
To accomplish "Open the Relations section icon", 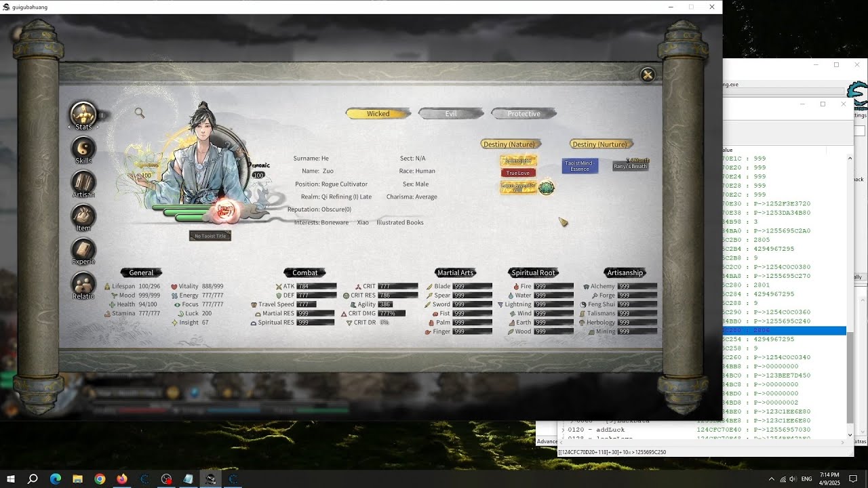I will click(83, 285).
